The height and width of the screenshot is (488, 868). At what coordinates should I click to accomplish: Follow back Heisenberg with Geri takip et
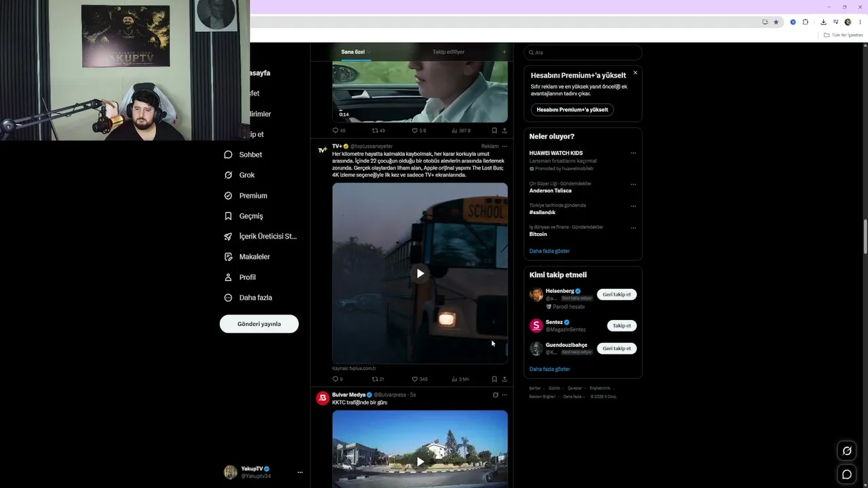616,295
